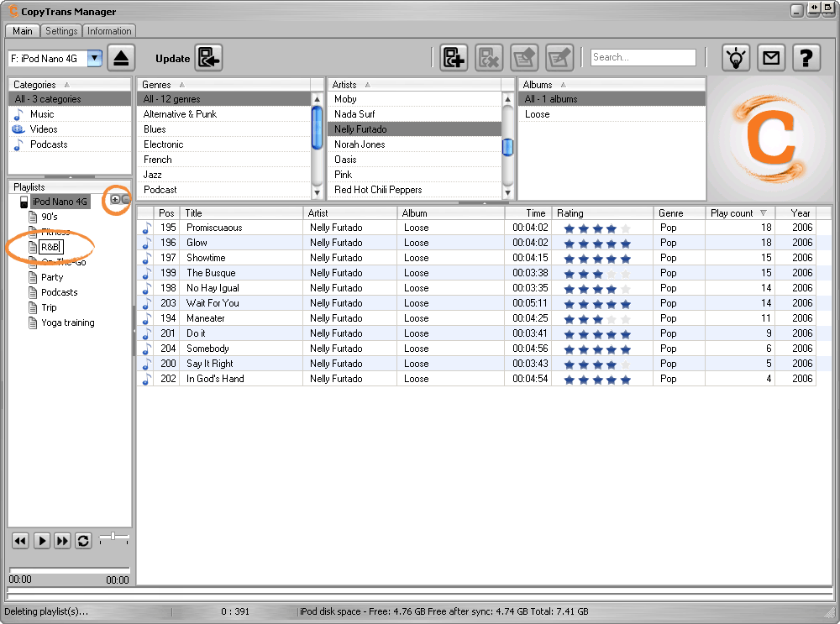Click the Year column header
This screenshot has width=840, height=624.
point(796,213)
